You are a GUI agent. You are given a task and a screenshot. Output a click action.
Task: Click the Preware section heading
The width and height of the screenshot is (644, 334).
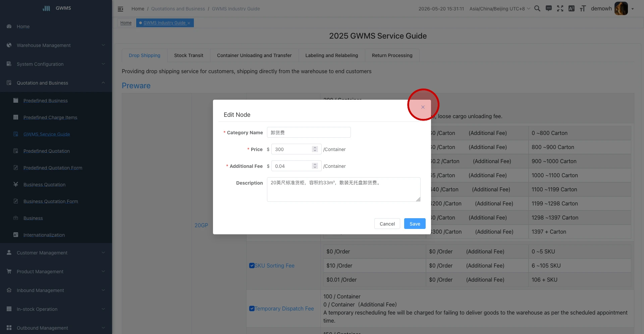pyautogui.click(x=136, y=86)
